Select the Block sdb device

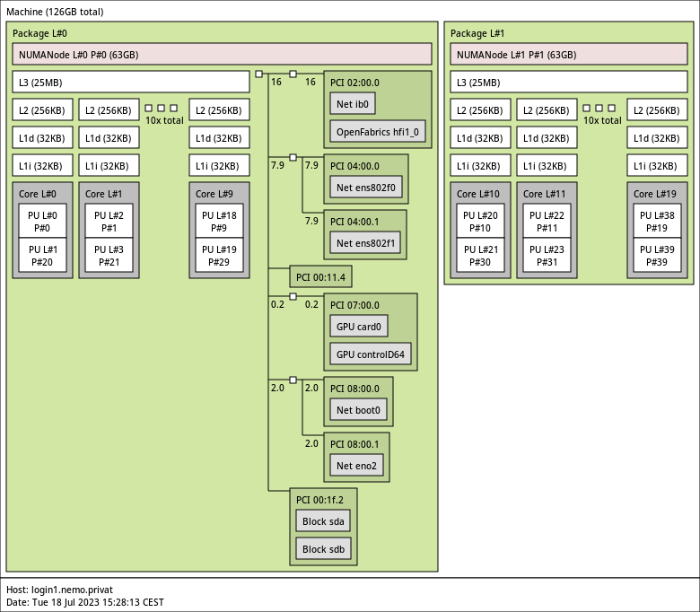tap(323, 549)
